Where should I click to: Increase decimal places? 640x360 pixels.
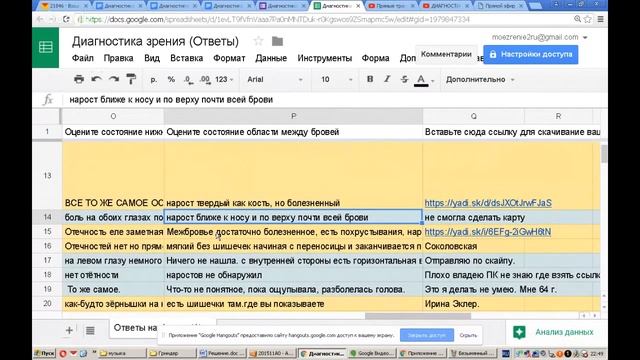point(205,80)
